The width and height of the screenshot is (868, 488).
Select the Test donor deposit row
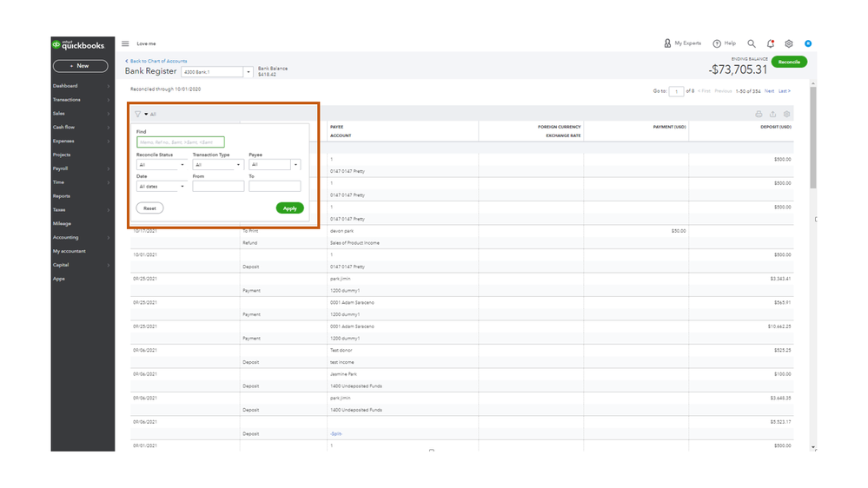pyautogui.click(x=461, y=356)
